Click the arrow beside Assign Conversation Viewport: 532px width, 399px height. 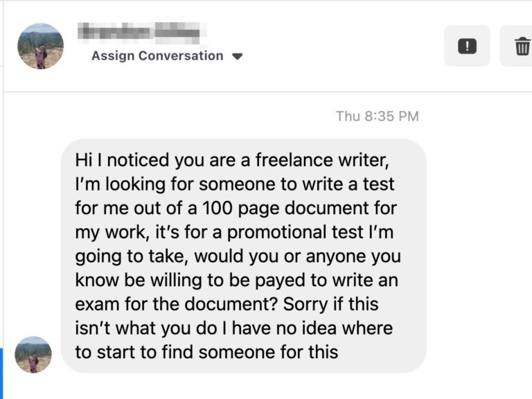(x=238, y=57)
